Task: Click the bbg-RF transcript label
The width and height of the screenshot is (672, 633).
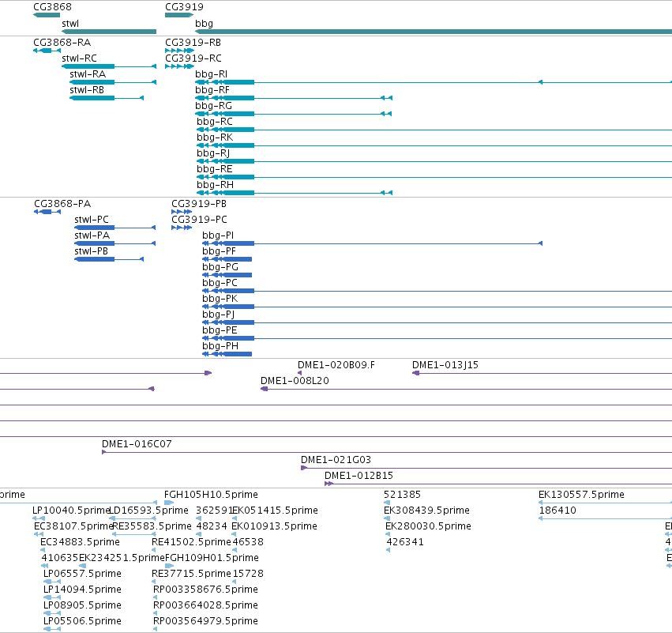Action: click(212, 90)
